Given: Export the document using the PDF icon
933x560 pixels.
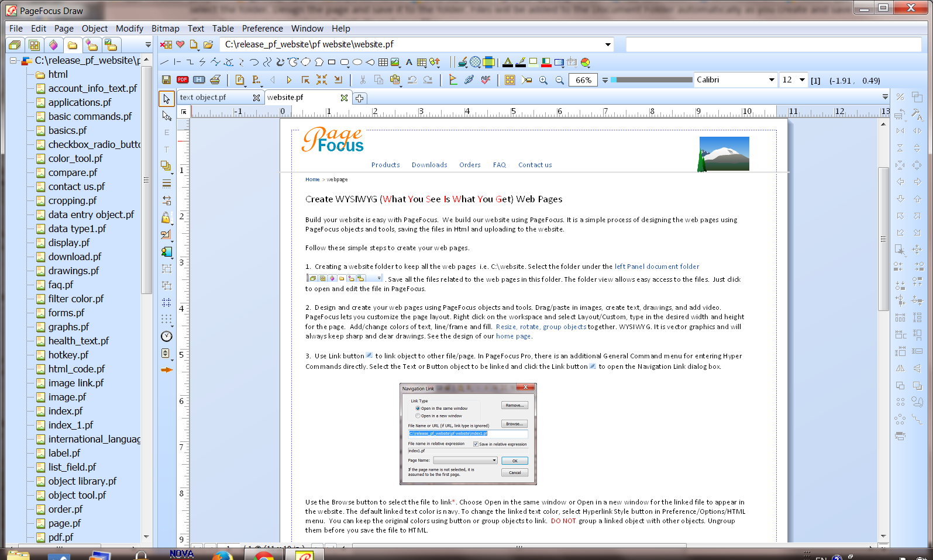Looking at the screenshot, I should click(x=183, y=80).
